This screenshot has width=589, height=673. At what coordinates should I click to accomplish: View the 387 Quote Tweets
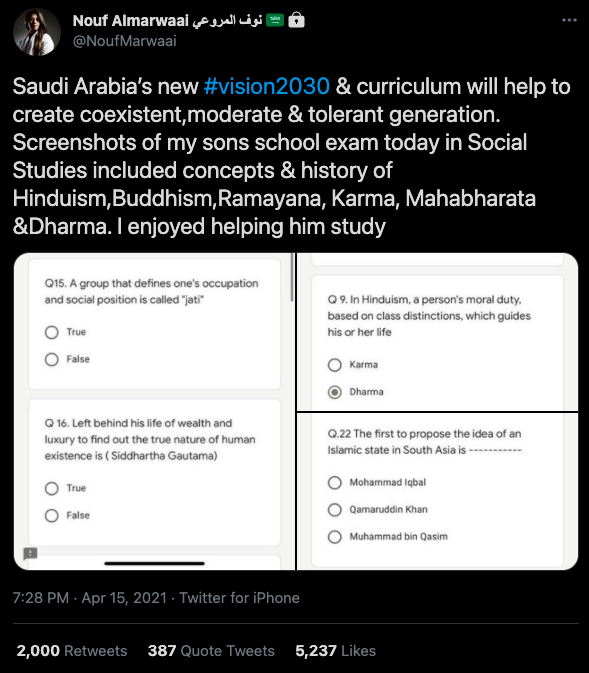211,651
